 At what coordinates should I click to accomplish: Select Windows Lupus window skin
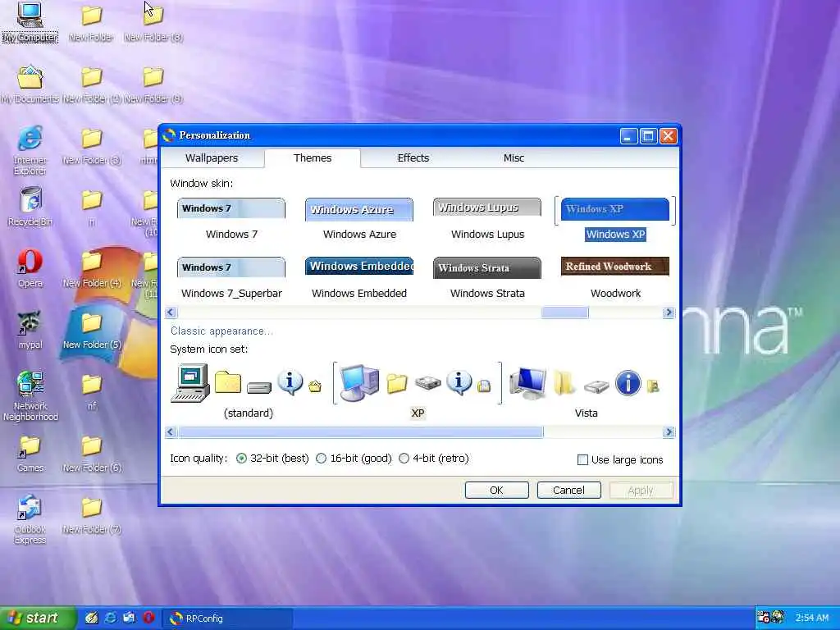pyautogui.click(x=487, y=220)
